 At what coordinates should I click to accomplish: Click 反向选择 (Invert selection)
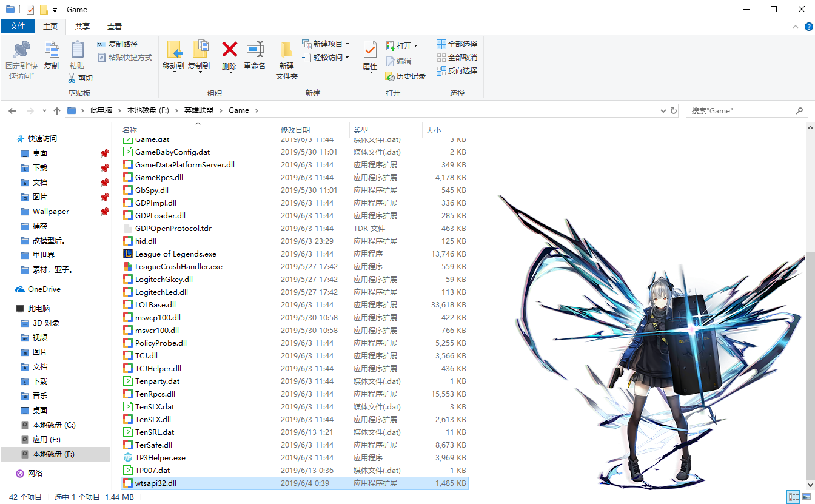tap(457, 71)
